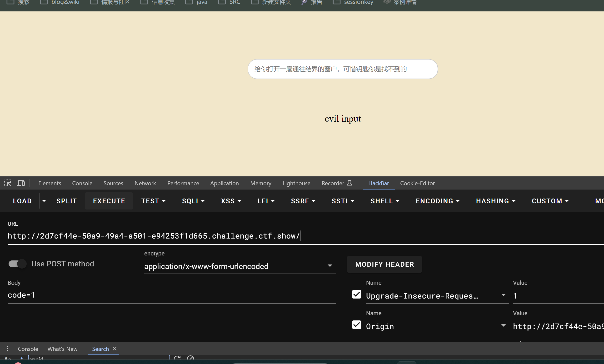Open the SSRF dropdown menu
Viewport: 604px width, 364px height.
point(303,201)
